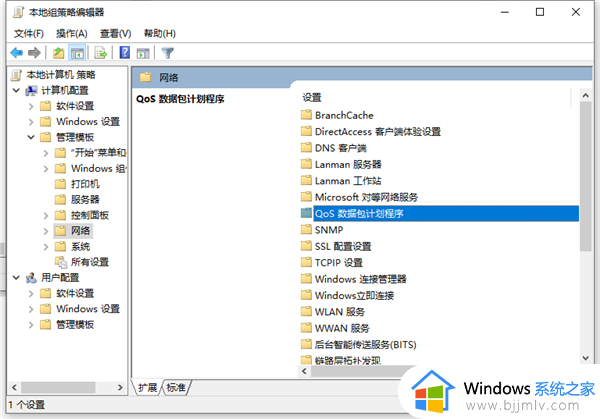600x419 pixels.
Task: Click the Filter funnel toolbar icon
Action: tap(168, 53)
